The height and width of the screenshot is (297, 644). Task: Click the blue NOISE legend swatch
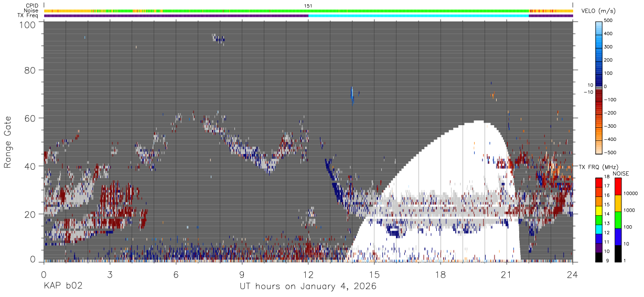tap(618, 237)
